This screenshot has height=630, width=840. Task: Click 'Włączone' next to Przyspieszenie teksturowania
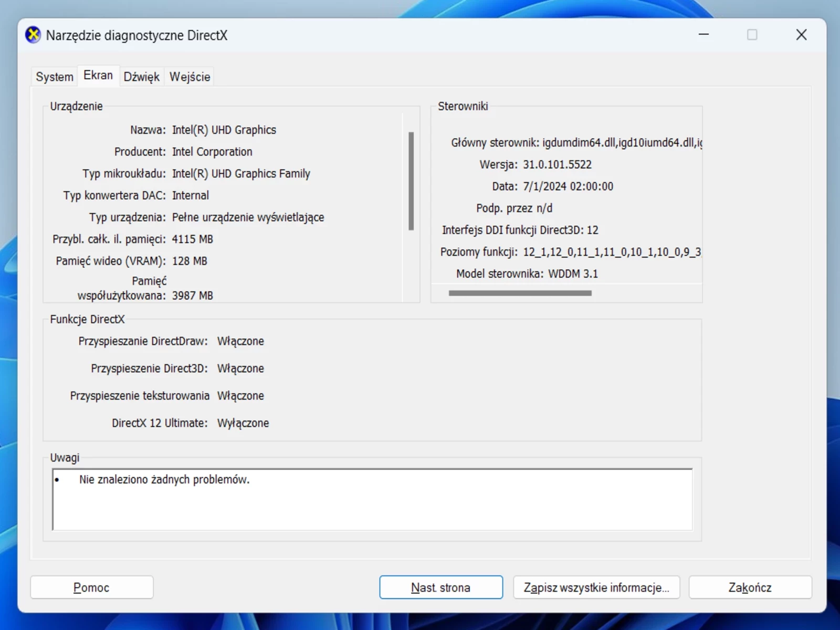(240, 396)
